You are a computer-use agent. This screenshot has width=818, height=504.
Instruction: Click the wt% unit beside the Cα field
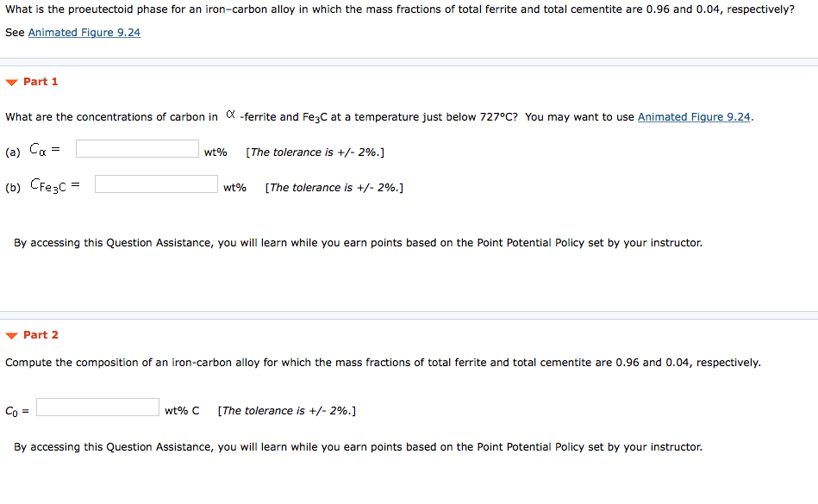[x=215, y=152]
